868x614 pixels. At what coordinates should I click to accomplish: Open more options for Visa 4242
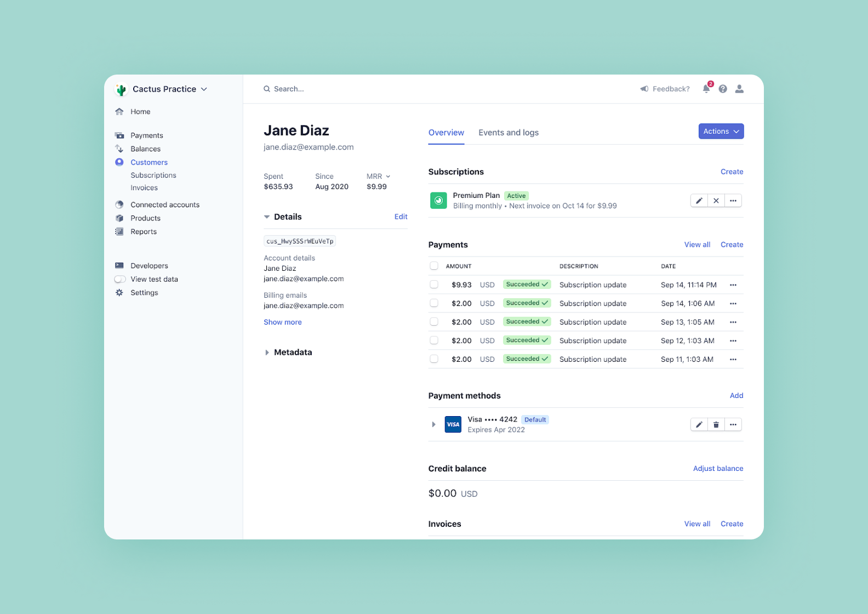tap(733, 424)
